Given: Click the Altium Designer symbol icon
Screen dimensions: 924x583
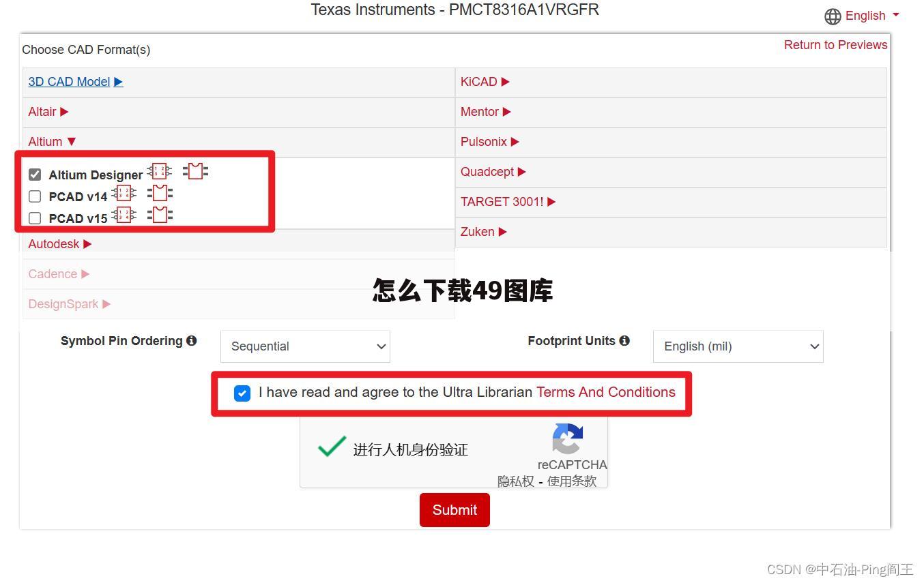Looking at the screenshot, I should coord(160,171).
